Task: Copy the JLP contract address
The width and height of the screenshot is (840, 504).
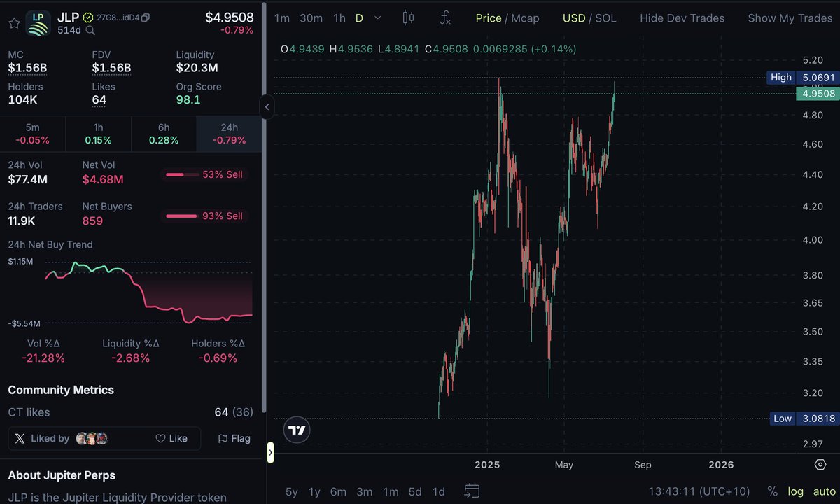Action: [x=146, y=17]
